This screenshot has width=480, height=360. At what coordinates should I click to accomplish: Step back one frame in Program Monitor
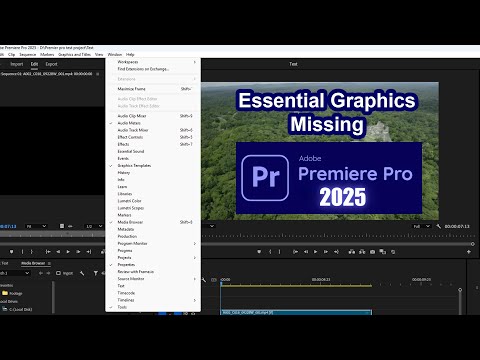[x=306, y=252]
